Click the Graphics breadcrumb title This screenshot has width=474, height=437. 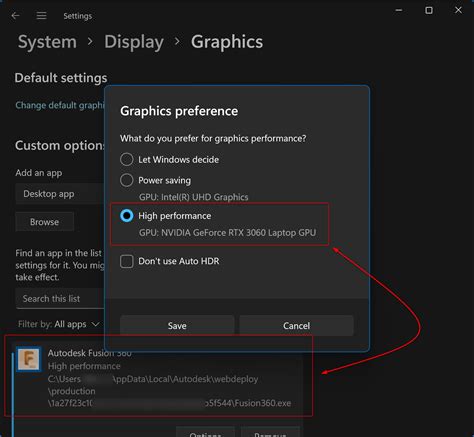227,42
